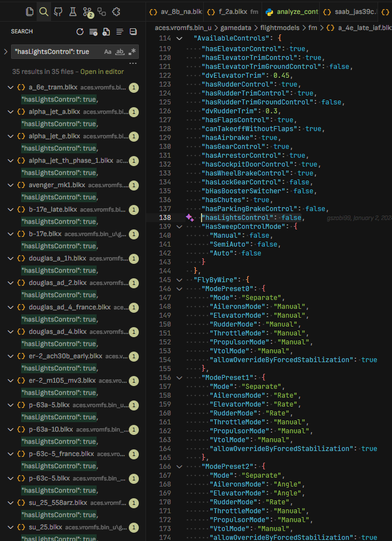Collapse all search results
392x541 pixels.
click(x=133, y=32)
